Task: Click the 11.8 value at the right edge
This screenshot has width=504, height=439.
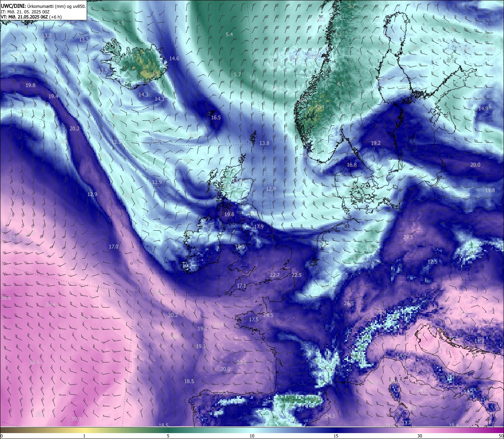Action: [490, 190]
